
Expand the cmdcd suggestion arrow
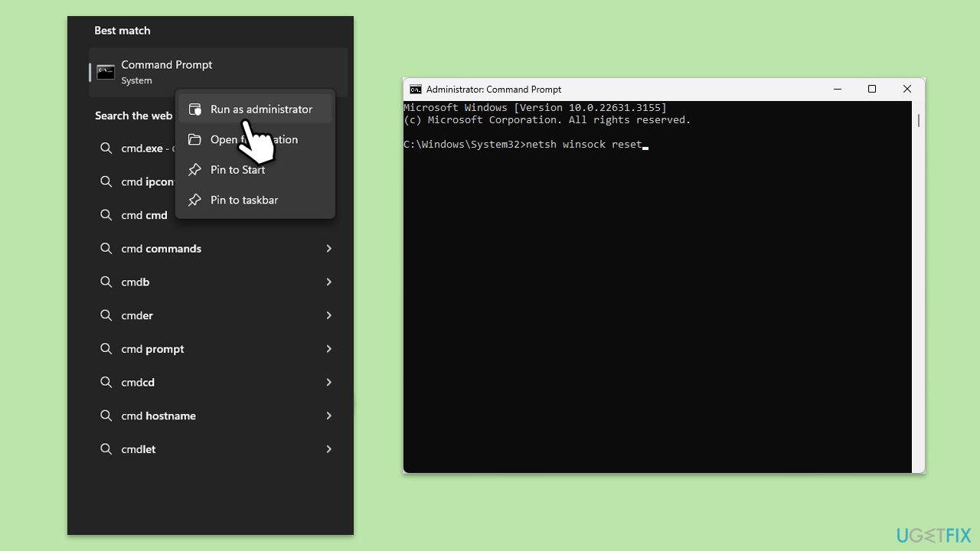328,382
